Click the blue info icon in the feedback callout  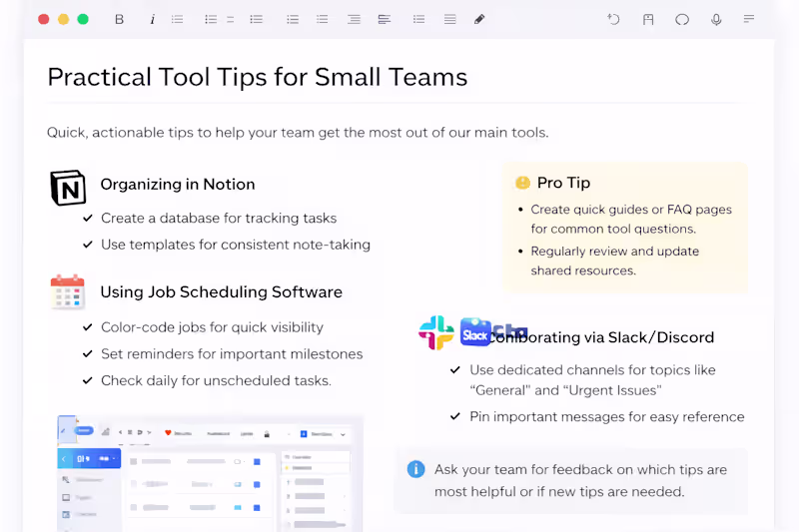coord(415,469)
